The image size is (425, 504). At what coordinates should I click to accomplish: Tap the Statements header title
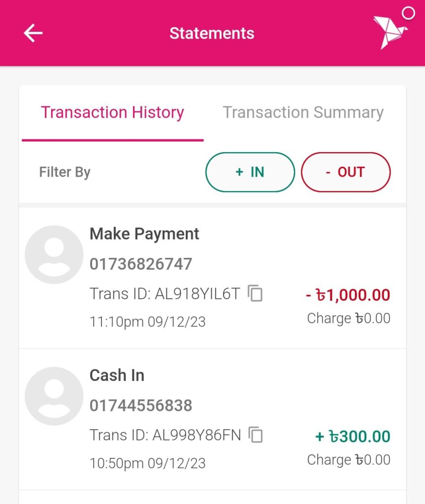pyautogui.click(x=212, y=33)
